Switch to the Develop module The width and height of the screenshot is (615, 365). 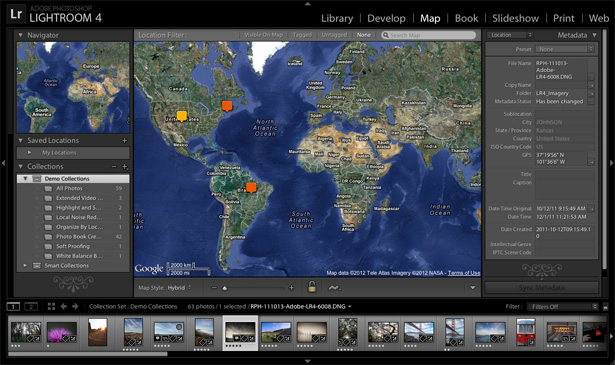(x=386, y=18)
